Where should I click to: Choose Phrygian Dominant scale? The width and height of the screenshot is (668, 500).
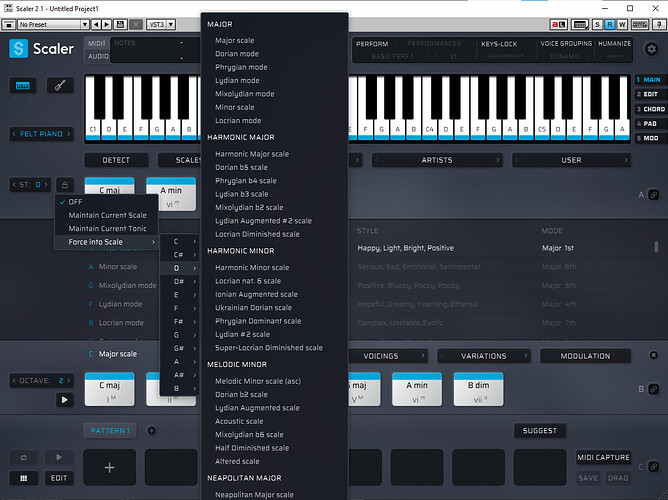258,321
